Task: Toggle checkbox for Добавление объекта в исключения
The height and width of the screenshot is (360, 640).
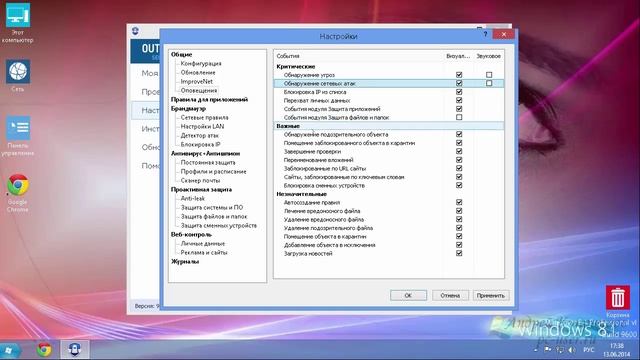Action: [459, 245]
